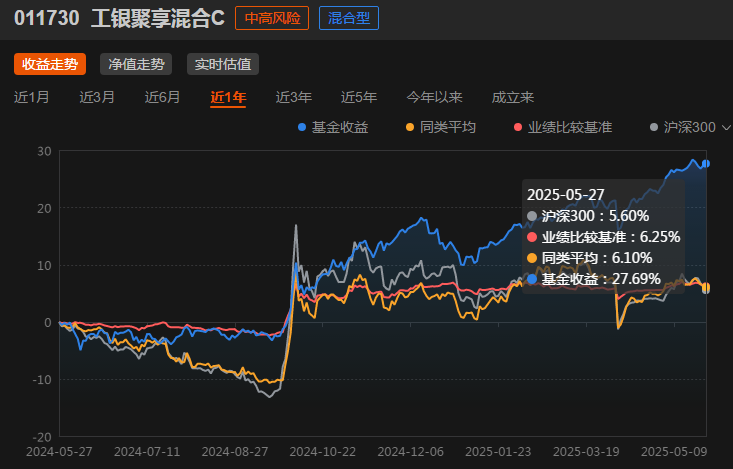This screenshot has width=733, height=469.
Task: Click the x-axis label 2024-12-06
Action: [410, 452]
